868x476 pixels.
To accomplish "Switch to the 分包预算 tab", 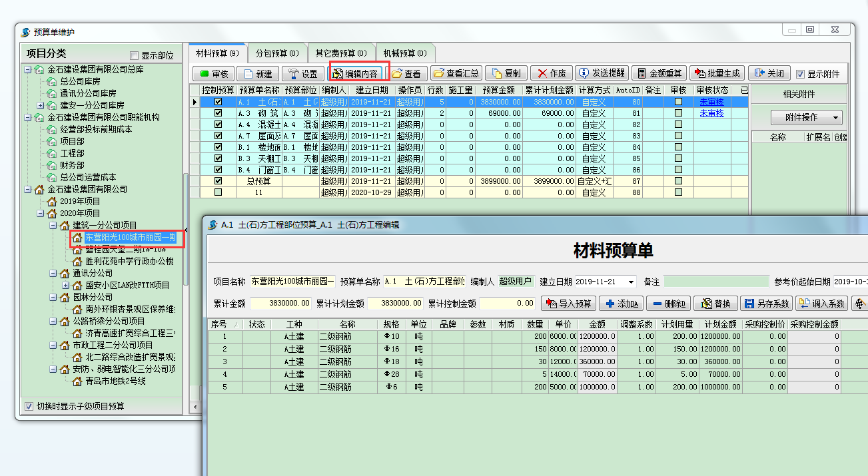I will pos(276,53).
